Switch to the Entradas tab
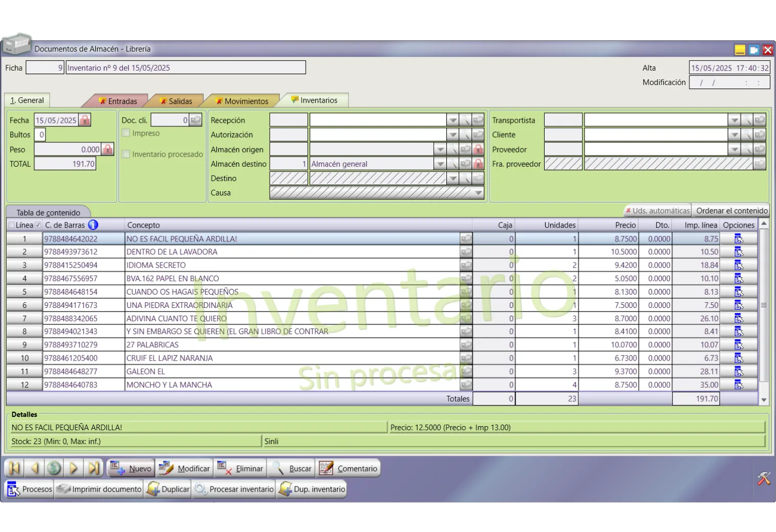The image size is (776, 532). [x=118, y=101]
